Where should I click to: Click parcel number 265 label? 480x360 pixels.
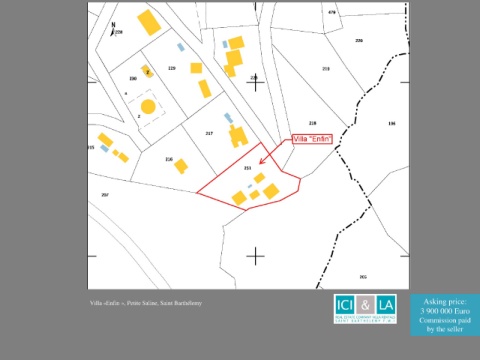[363, 277]
